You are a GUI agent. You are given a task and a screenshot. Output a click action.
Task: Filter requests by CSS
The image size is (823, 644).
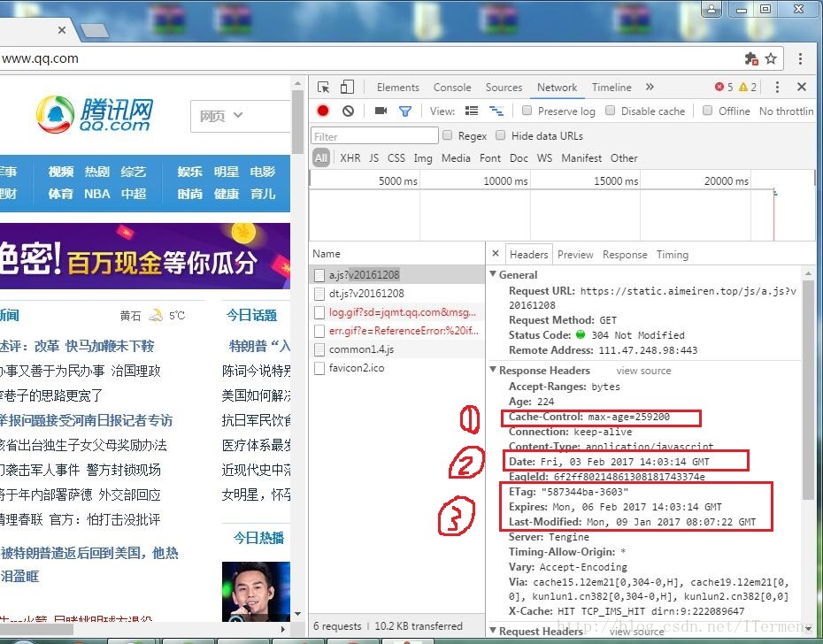click(x=396, y=158)
